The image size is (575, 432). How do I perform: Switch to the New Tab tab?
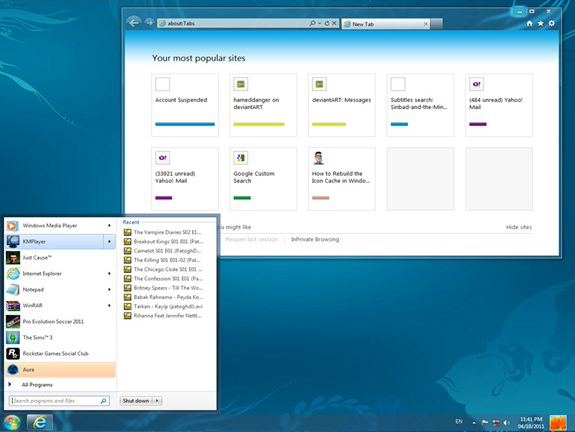pyautogui.click(x=386, y=24)
